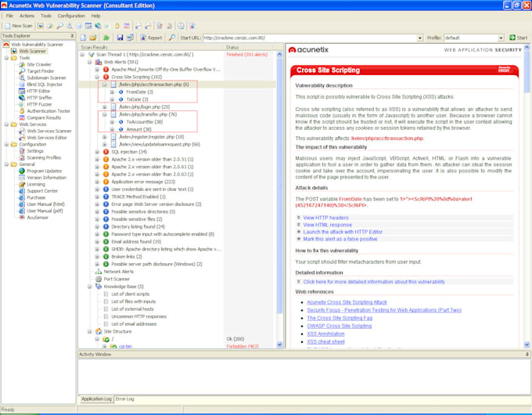Screen dimensions: 532x415
Task: Open OWASP Cross Site Scripting reference link
Action: tap(340, 326)
